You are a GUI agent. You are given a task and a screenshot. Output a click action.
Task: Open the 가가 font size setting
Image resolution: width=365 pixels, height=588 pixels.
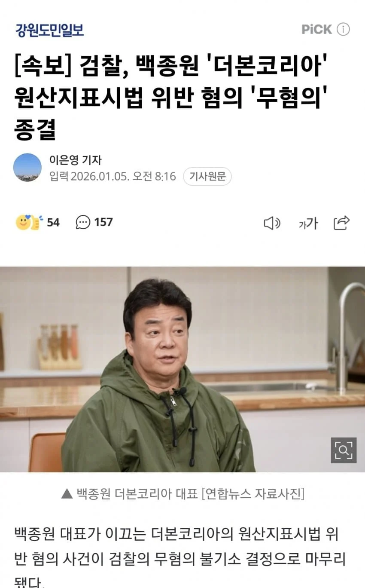308,223
